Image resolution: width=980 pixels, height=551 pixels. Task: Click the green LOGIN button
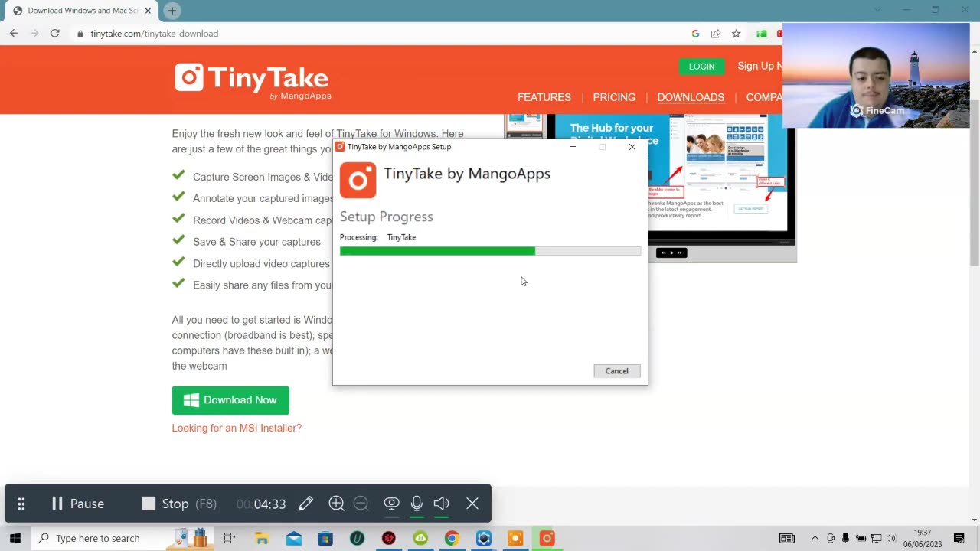tap(701, 67)
